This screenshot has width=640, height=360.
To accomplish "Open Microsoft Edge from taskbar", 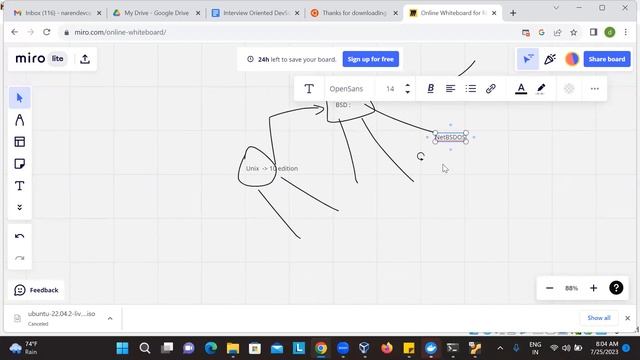I will coord(211,348).
